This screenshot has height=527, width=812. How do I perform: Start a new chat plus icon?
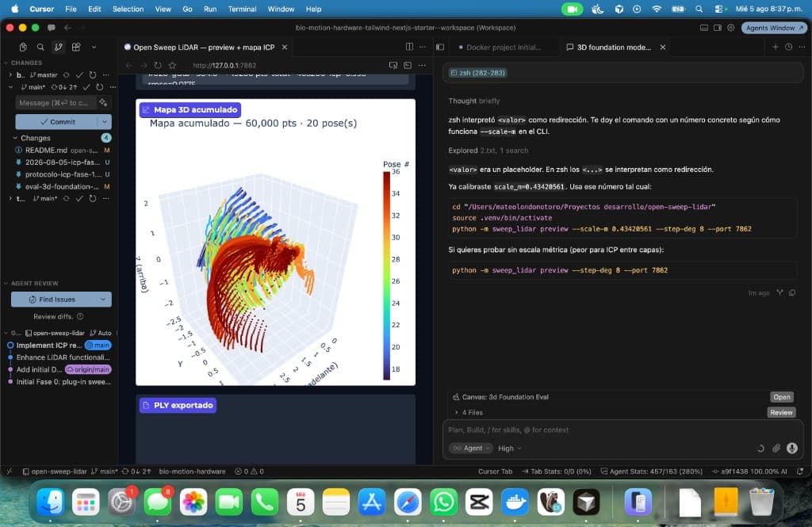click(776, 47)
